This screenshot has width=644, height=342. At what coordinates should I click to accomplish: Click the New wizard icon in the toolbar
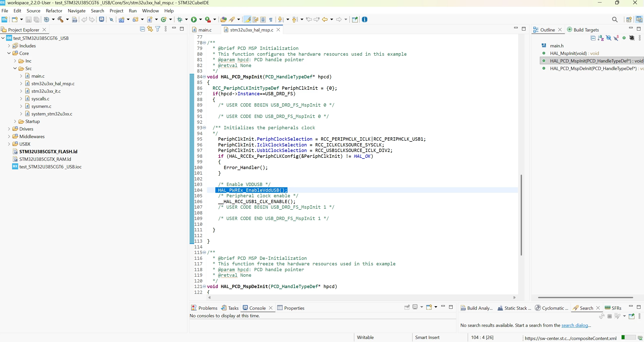(x=15, y=19)
